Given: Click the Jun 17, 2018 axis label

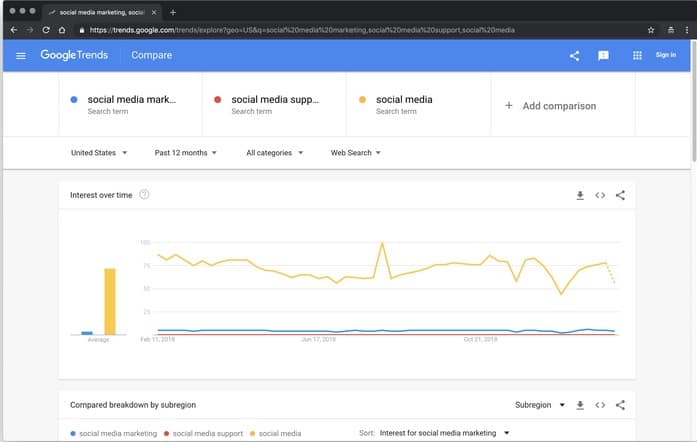Looking at the screenshot, I should [318, 339].
